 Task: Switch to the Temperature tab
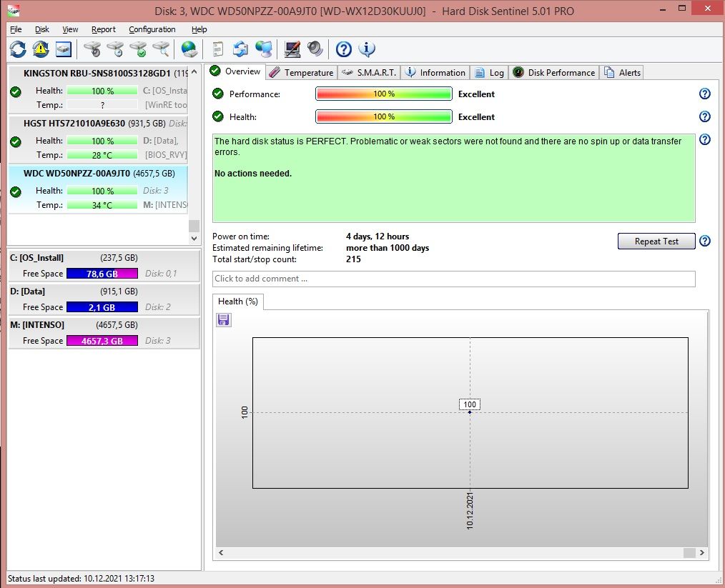coord(302,73)
